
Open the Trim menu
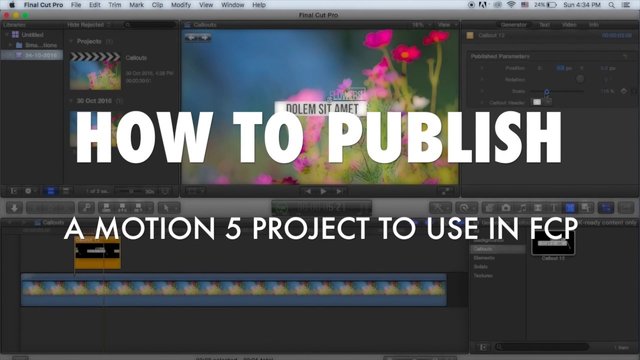coord(115,5)
